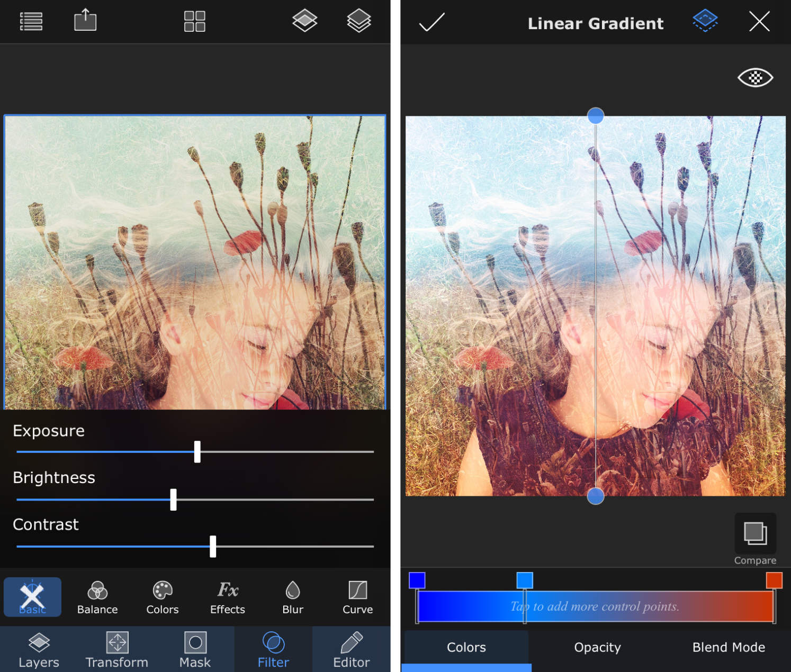Select the Balance filter
The width and height of the screenshot is (791, 672).
[x=97, y=597]
